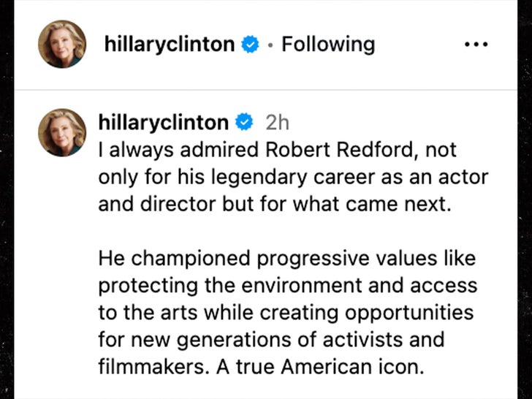Open the three-dot more options menu

click(x=476, y=45)
